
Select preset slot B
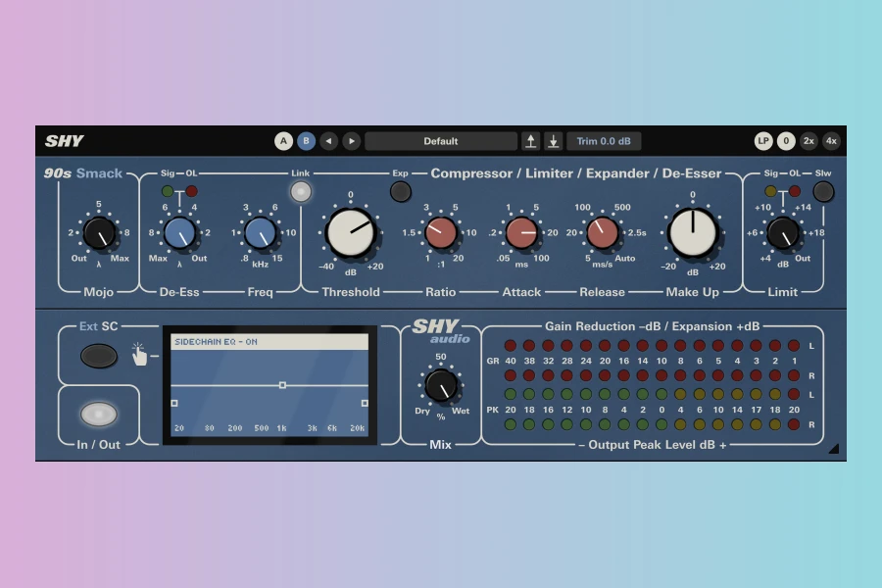pos(306,141)
